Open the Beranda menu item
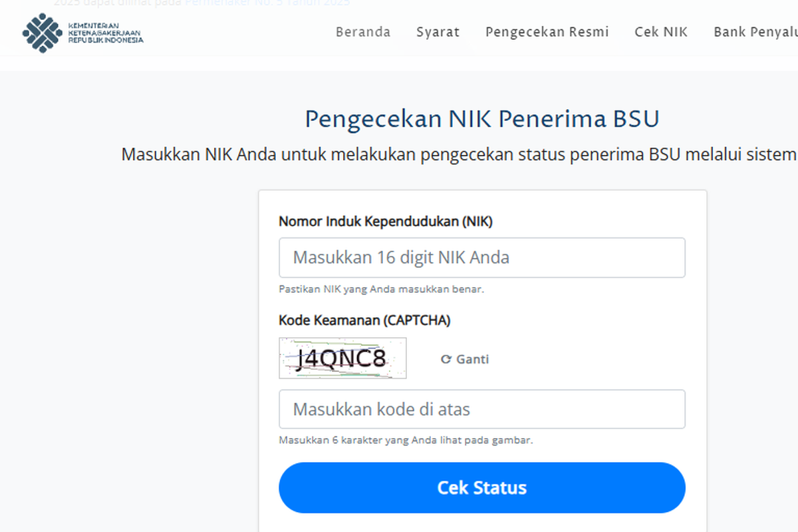The image size is (798, 532). (363, 31)
